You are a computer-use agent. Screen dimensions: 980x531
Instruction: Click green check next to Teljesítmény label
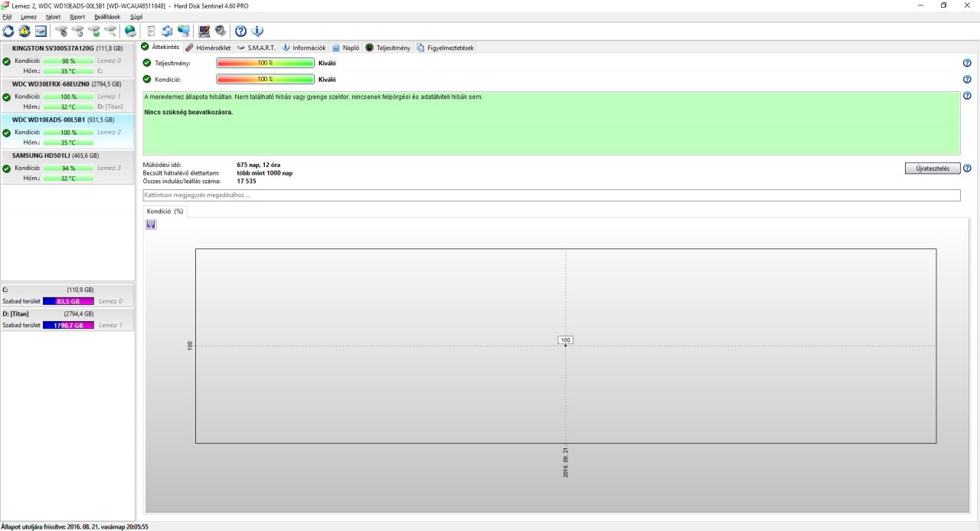[x=147, y=63]
